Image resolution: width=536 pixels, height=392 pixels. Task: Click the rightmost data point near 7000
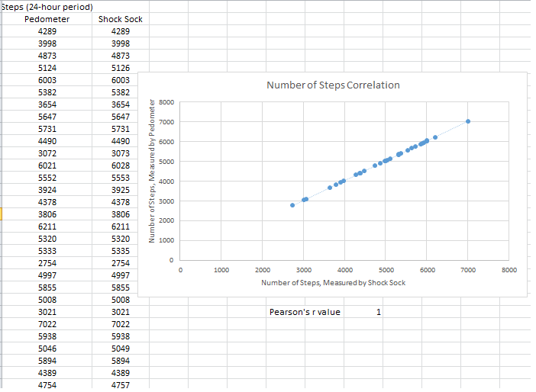pos(468,121)
